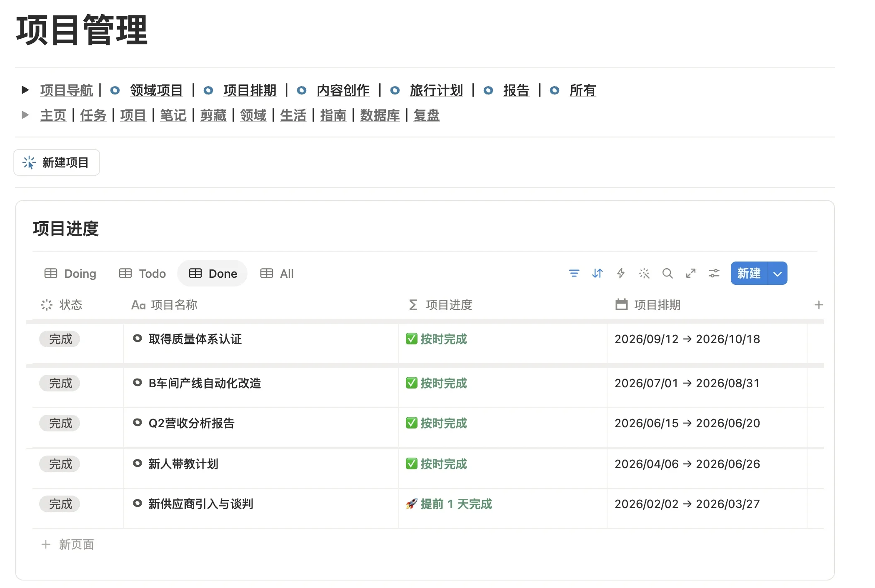Click the 新建项目 button

click(57, 162)
